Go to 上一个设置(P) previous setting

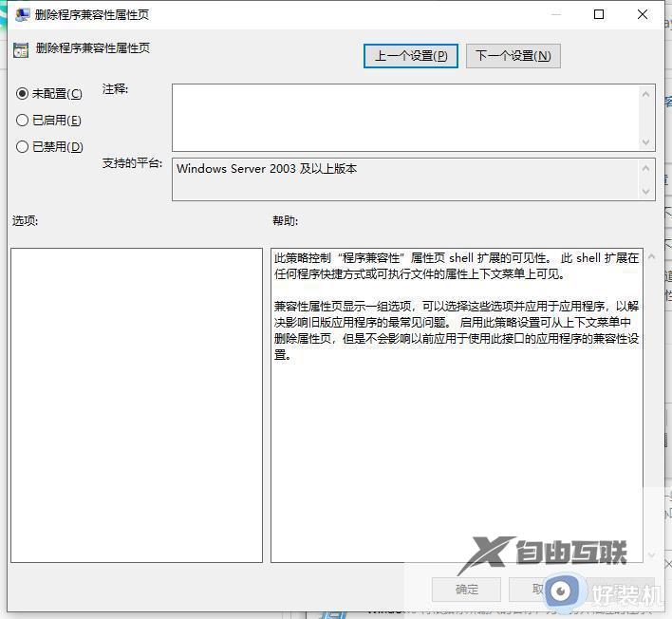tap(411, 56)
